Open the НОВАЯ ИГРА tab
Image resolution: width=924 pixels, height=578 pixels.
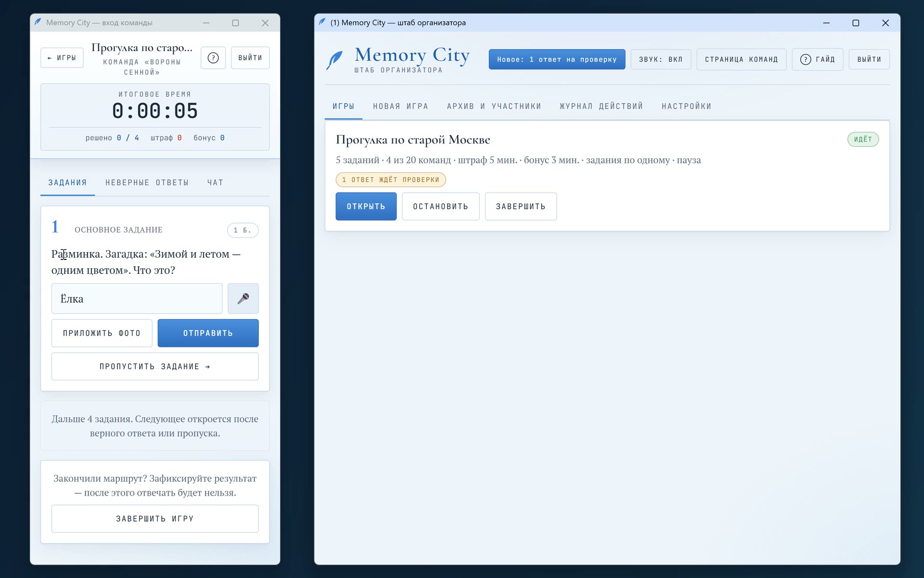point(400,106)
